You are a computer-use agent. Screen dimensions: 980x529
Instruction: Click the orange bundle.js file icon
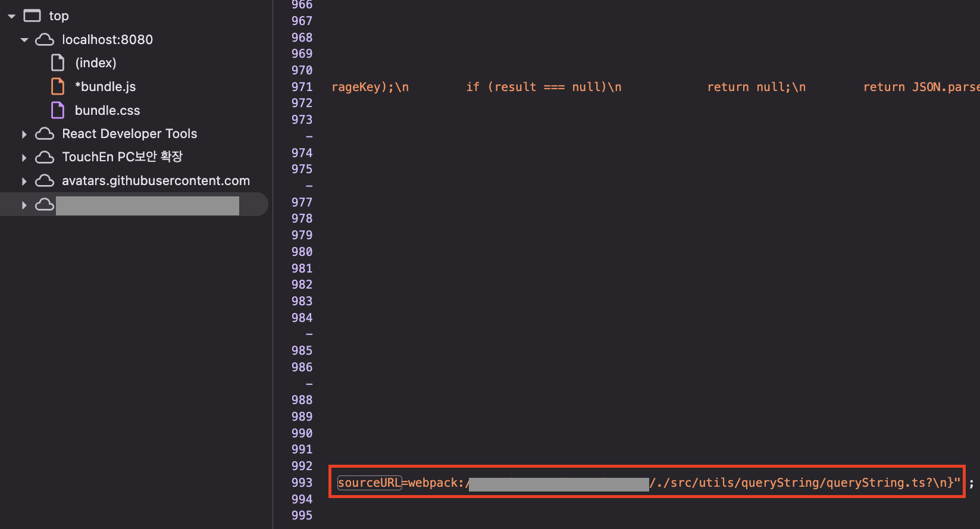tap(58, 87)
